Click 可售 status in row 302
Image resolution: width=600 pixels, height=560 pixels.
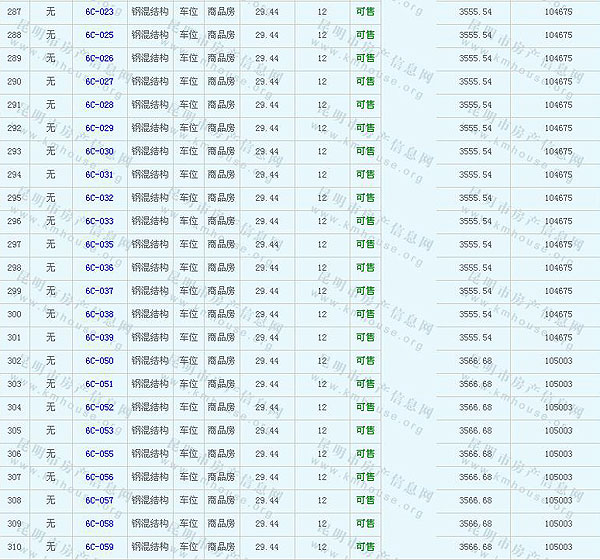point(366,360)
